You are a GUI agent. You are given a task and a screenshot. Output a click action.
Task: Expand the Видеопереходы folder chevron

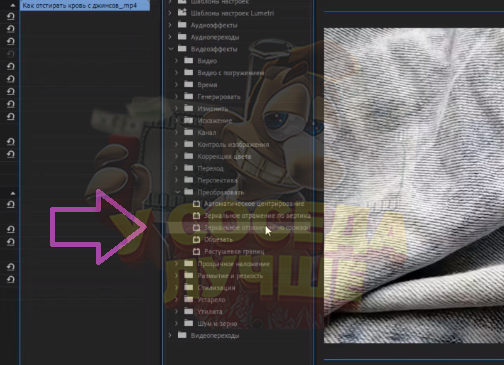[170, 336]
